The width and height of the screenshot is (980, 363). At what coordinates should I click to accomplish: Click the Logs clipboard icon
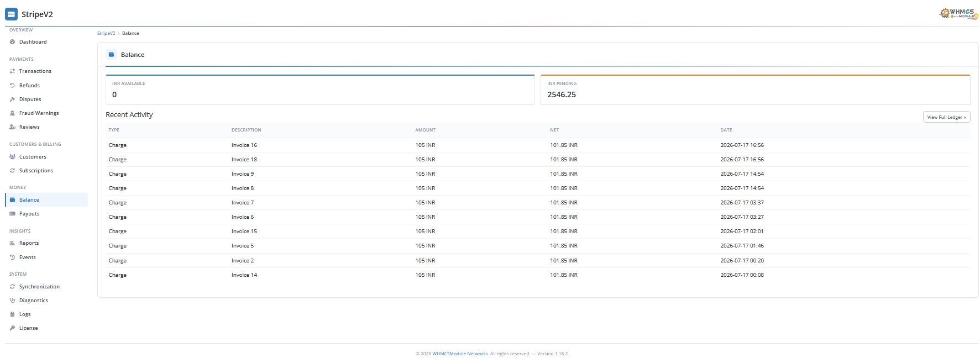click(12, 314)
